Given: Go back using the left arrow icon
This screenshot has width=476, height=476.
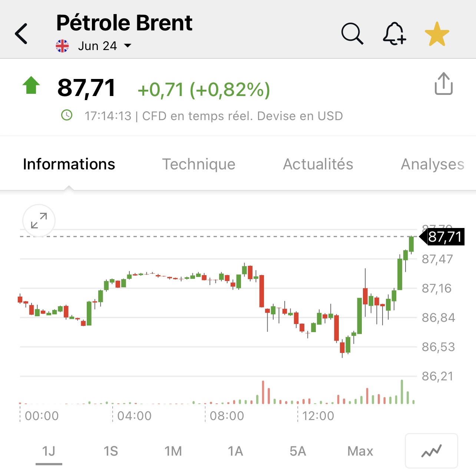Looking at the screenshot, I should pyautogui.click(x=21, y=34).
